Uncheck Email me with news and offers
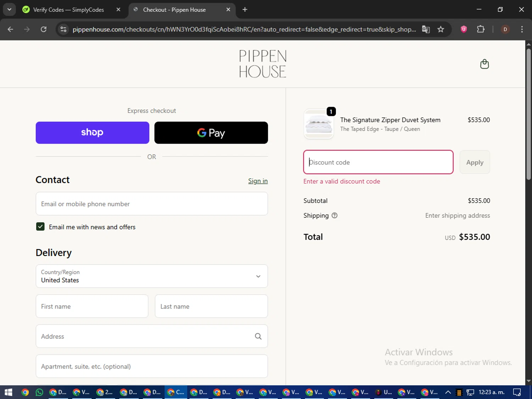This screenshot has width=532, height=399. 40,227
